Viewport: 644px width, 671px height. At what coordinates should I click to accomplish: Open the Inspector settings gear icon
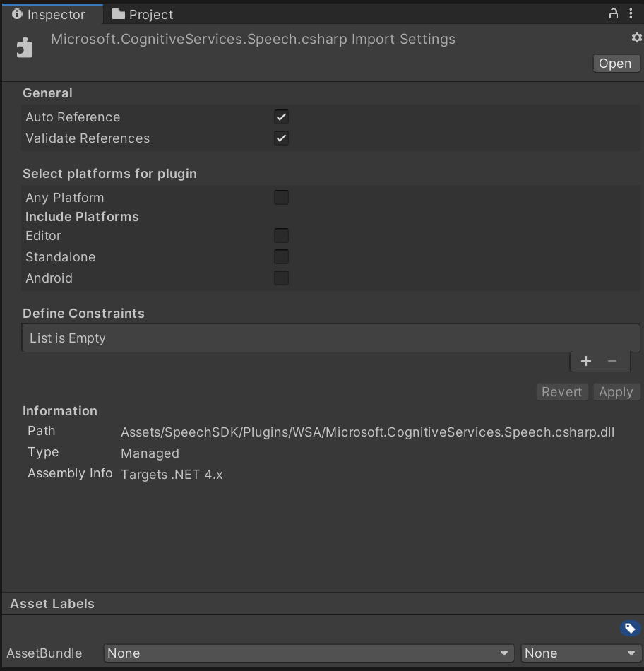pos(635,38)
